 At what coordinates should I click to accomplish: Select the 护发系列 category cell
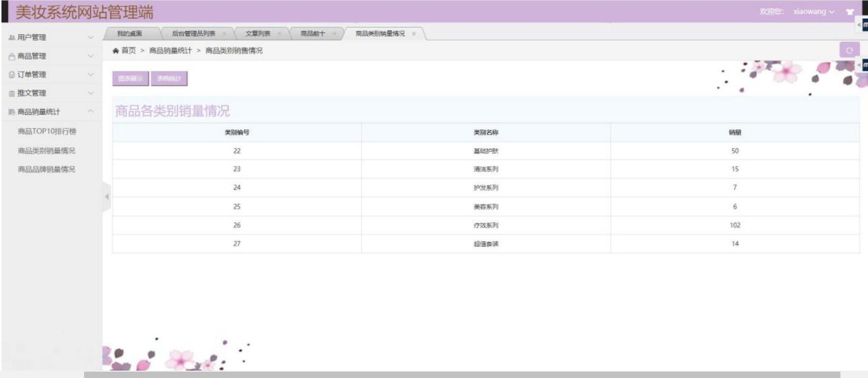(x=486, y=188)
